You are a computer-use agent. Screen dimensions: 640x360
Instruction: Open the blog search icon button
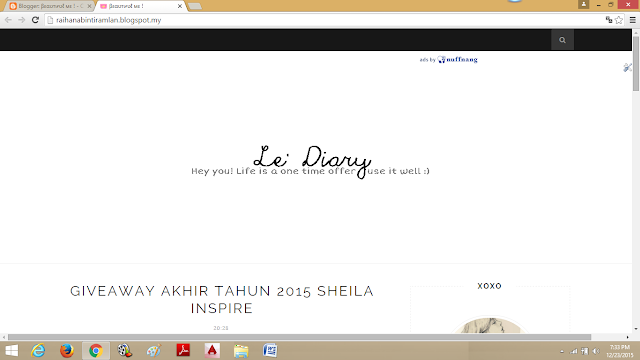pos(562,40)
